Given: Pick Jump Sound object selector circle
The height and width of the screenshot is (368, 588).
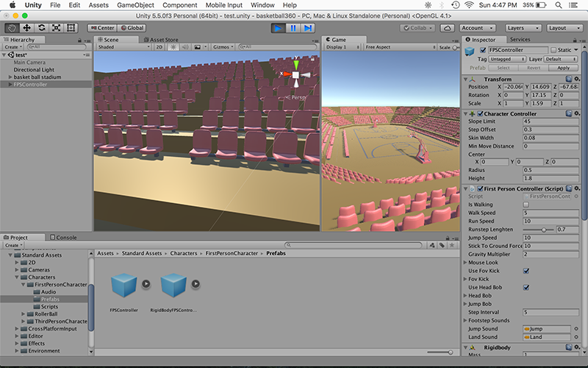Looking at the screenshot, I should 576,328.
